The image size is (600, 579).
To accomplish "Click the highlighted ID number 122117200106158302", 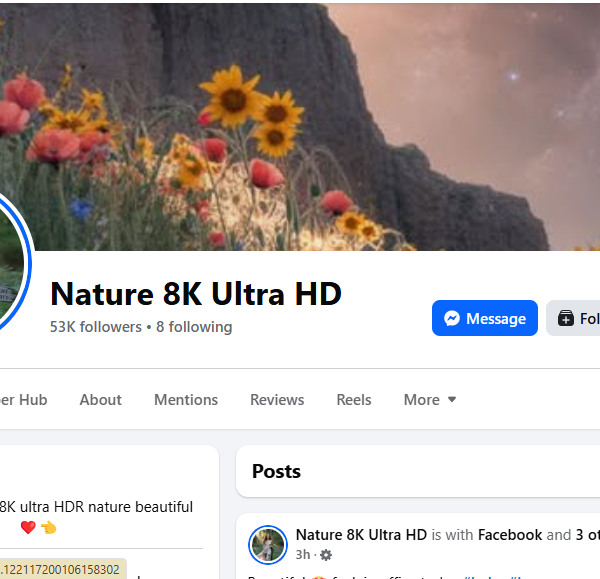I will [63, 569].
